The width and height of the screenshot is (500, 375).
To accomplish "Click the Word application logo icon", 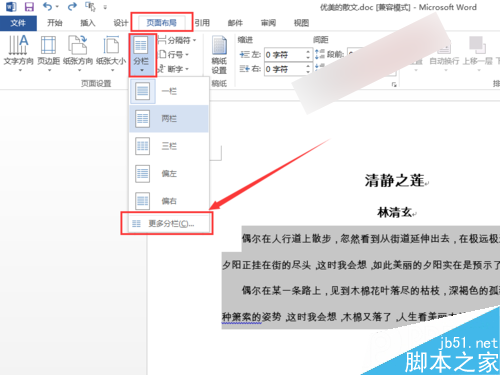I will [11, 6].
